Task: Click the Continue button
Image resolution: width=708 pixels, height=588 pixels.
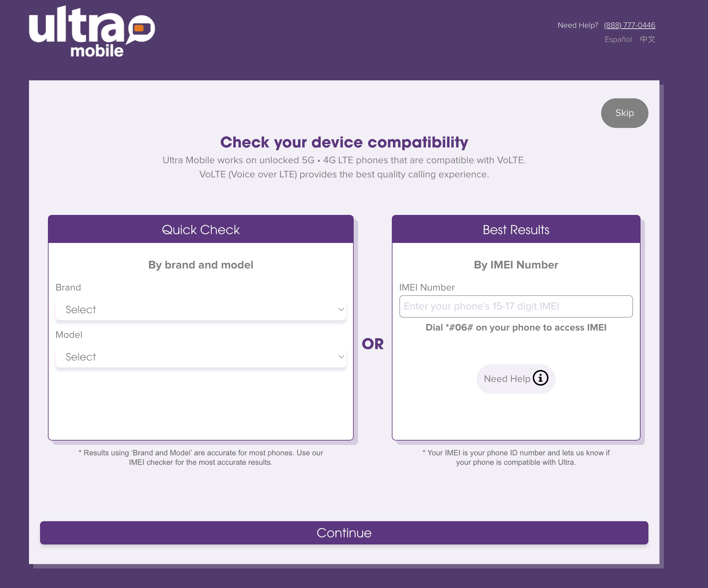Action: 344,533
